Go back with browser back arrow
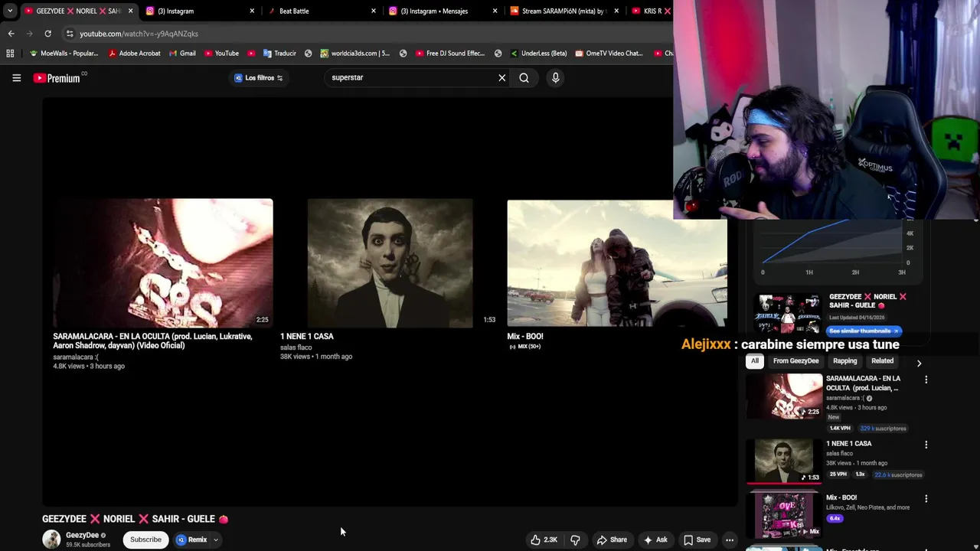 tap(11, 34)
